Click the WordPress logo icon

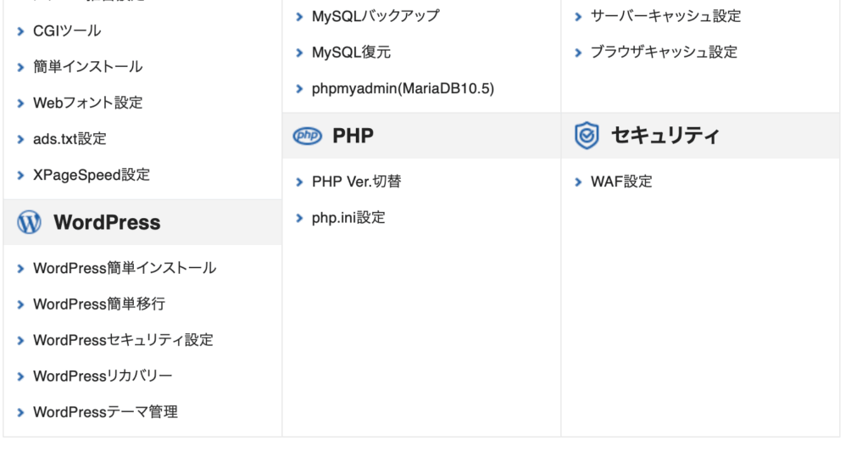pyautogui.click(x=30, y=223)
